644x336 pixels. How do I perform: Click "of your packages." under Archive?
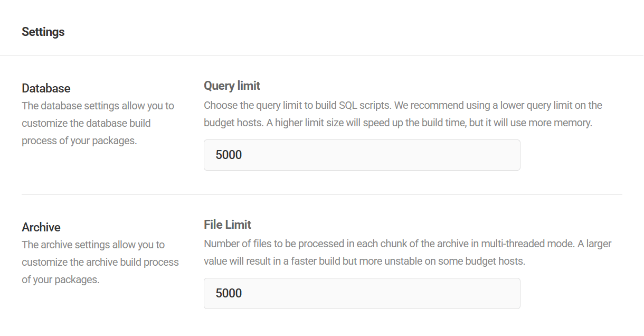pyautogui.click(x=60, y=279)
